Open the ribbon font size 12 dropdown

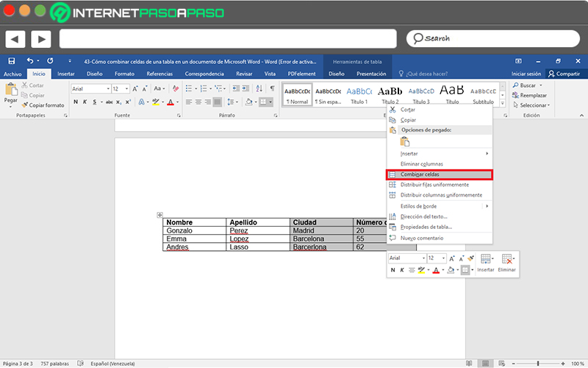point(126,88)
